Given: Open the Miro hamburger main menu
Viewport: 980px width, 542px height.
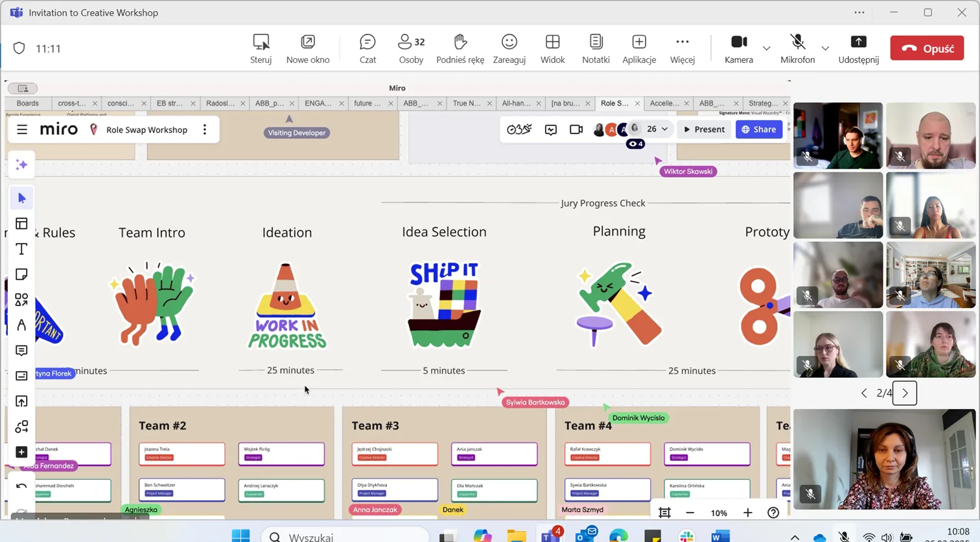Looking at the screenshot, I should pyautogui.click(x=22, y=130).
